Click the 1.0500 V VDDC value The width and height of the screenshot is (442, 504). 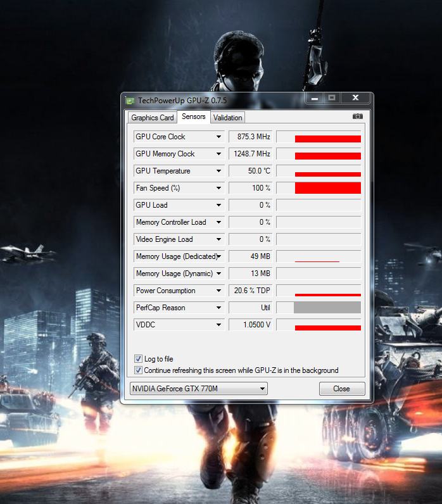[x=251, y=325]
